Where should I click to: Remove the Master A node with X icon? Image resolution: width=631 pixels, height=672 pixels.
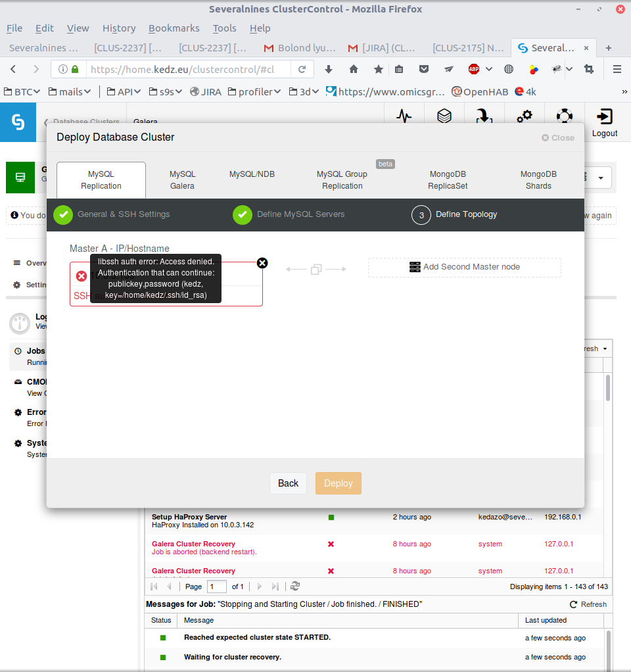262,263
